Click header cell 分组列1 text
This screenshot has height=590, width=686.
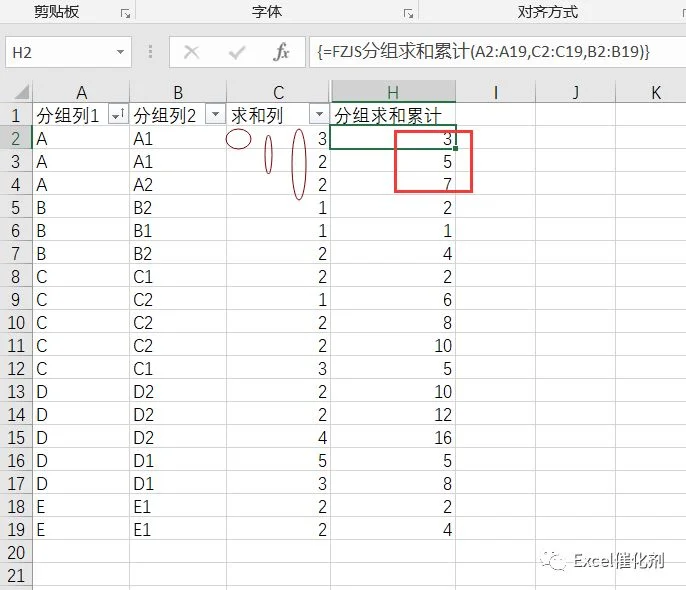coord(68,115)
